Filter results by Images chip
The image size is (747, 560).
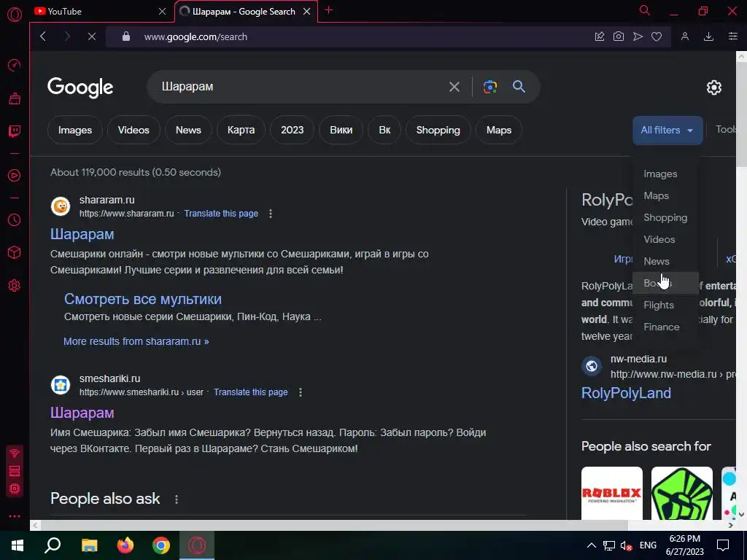point(75,130)
